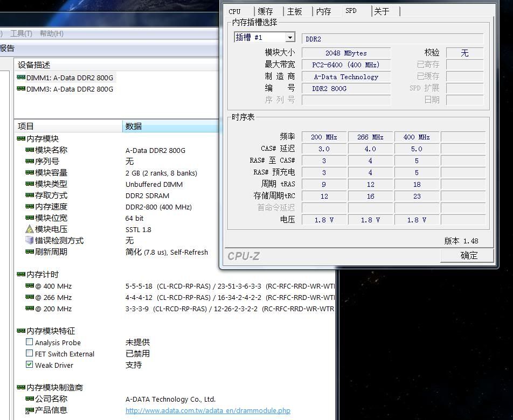Switch to the 内存 (memory) tab
The width and height of the screenshot is (513, 420).
[324, 11]
